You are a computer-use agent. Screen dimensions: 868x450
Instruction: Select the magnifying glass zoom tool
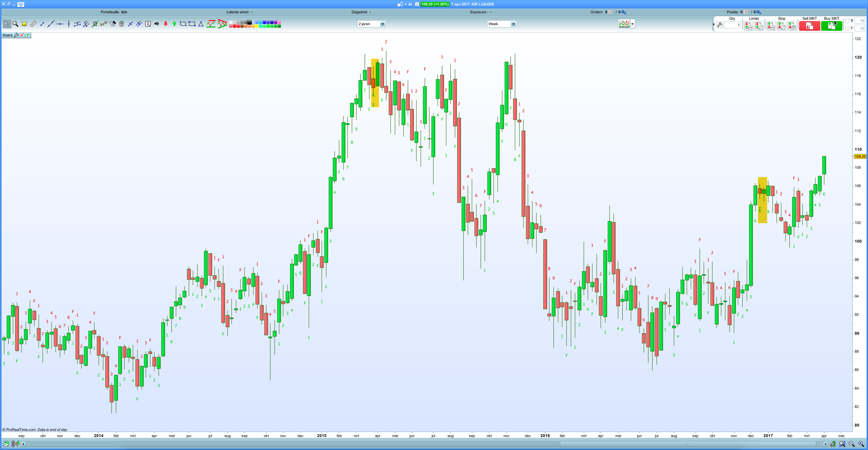click(15, 24)
